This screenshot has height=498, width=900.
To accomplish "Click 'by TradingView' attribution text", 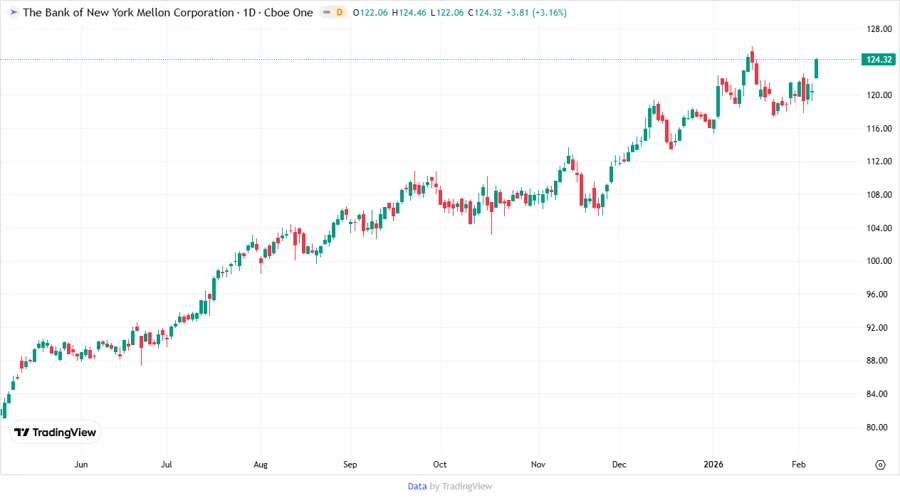I will pos(461,486).
